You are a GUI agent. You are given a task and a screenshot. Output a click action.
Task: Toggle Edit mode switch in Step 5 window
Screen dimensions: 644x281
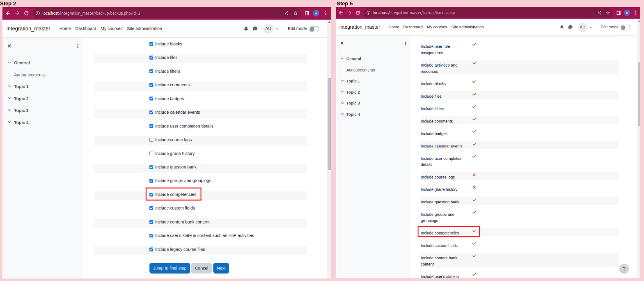[625, 28]
